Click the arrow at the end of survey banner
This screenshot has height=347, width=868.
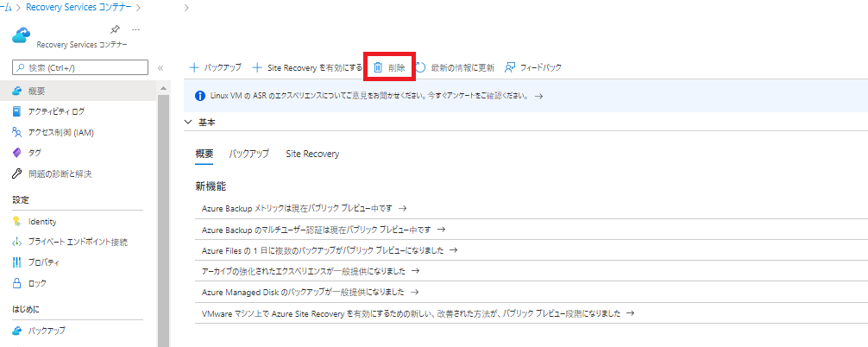(x=538, y=96)
